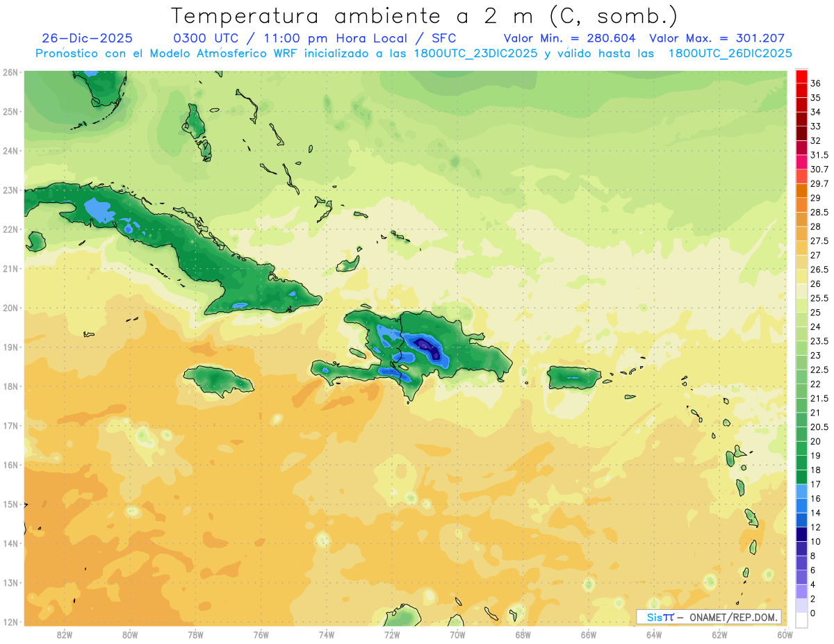Click the '31.5' value on the color scale
Image resolution: width=834 pixels, height=644 pixels.
pos(819,155)
